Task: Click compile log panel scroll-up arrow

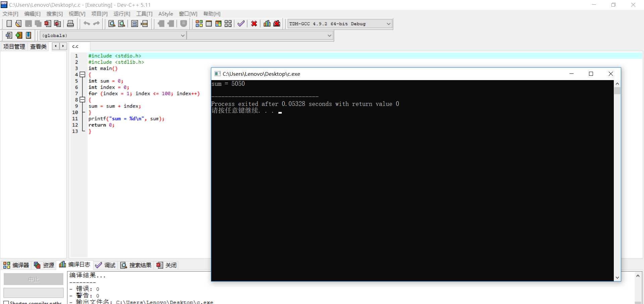Action: pyautogui.click(x=638, y=276)
